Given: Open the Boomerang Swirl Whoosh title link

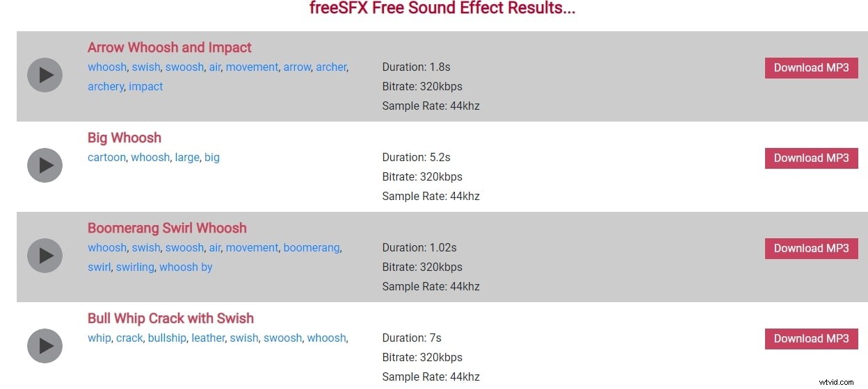Looking at the screenshot, I should [x=167, y=228].
